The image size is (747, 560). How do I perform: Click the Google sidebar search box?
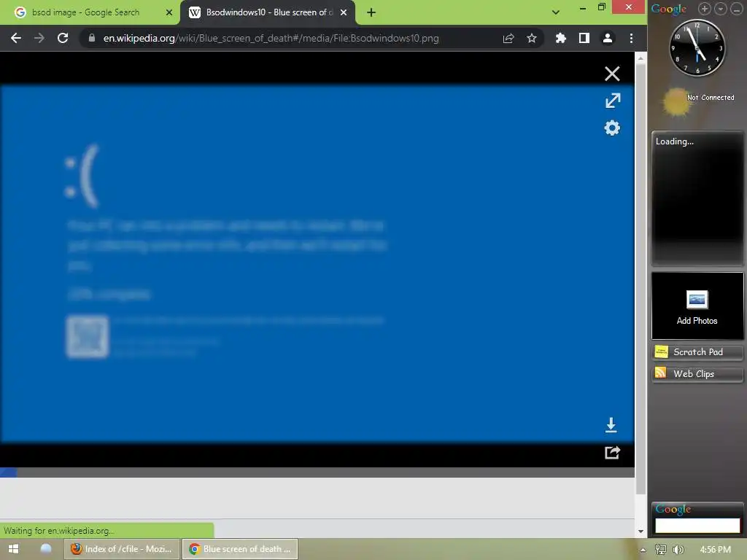[697, 525]
